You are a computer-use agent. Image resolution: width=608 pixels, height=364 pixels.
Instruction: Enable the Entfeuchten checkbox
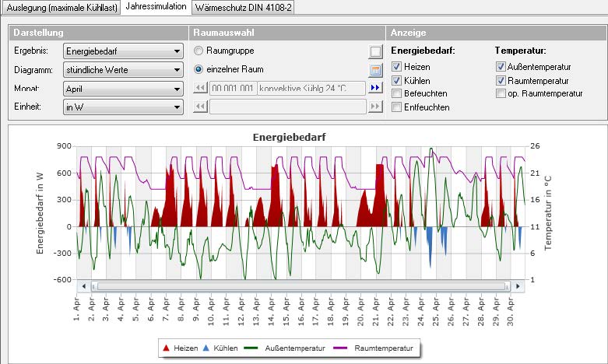[x=396, y=107]
